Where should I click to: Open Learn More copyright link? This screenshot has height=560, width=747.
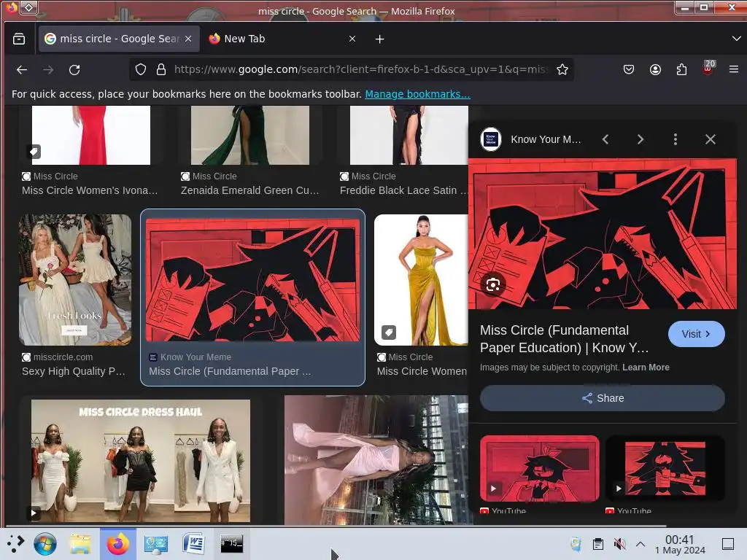point(646,367)
